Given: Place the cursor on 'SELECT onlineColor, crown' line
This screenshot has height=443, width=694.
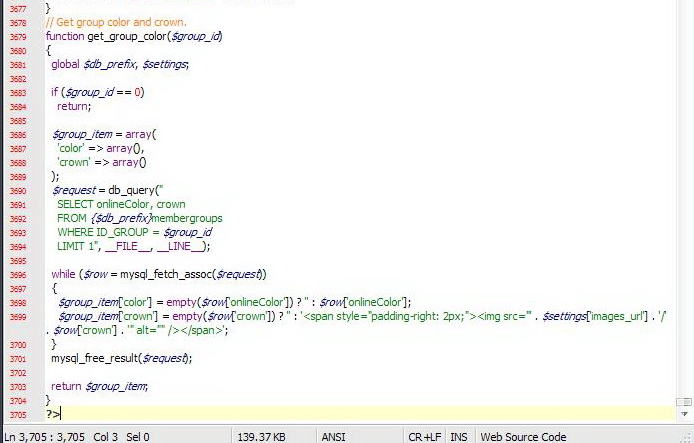Looking at the screenshot, I should coord(121,204).
